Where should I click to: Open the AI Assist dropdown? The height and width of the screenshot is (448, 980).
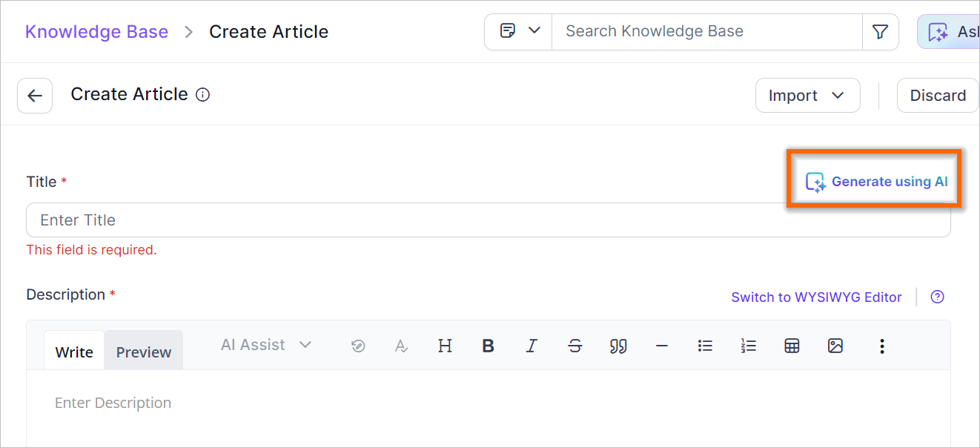click(x=266, y=345)
